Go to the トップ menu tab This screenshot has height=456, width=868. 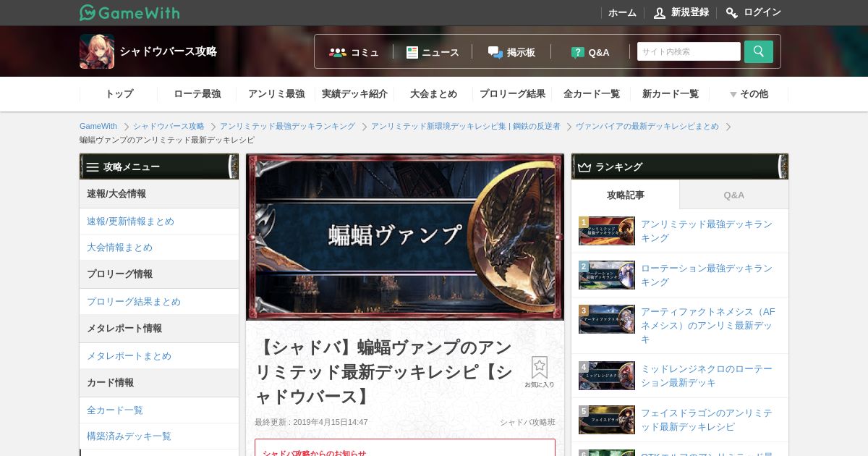(119, 94)
